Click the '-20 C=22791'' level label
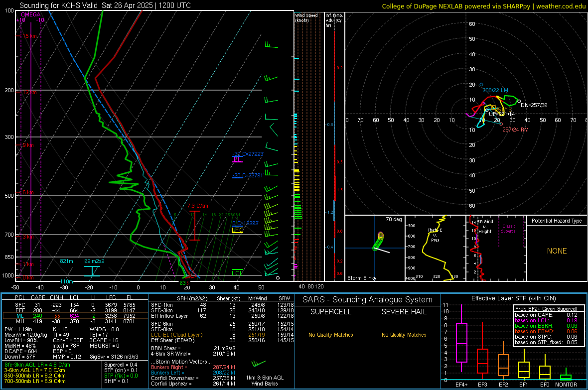This screenshot has height=390, width=588. [248, 175]
